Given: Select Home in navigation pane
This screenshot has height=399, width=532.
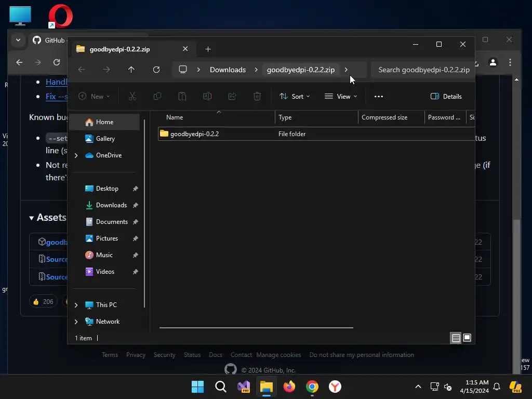Looking at the screenshot, I should point(104,122).
